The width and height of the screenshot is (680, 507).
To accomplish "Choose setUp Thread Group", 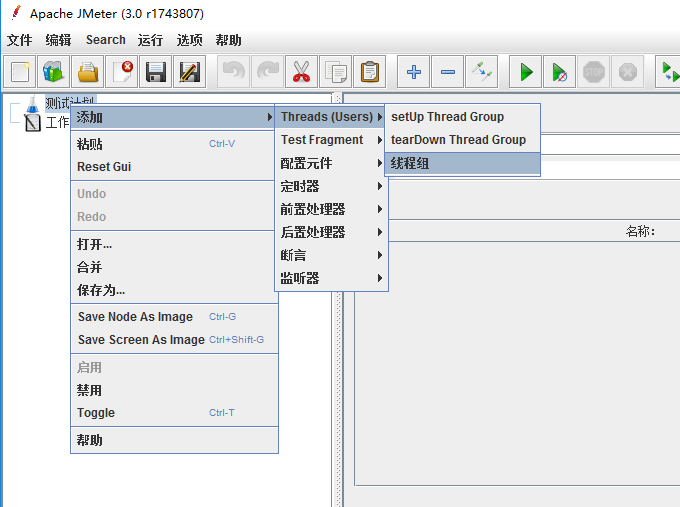I will pos(462,117).
